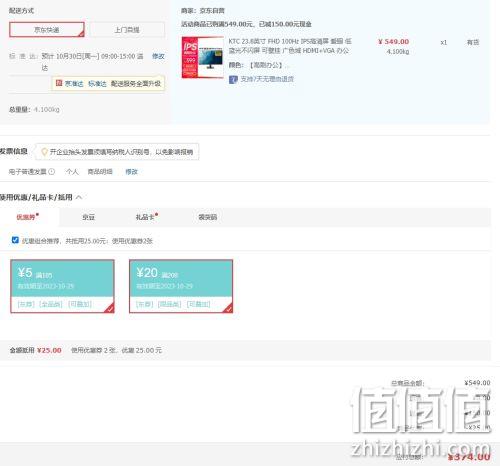This screenshot has width=500, height=466.
Task: Switch to the 礼品卡 tab
Action: pos(146,217)
